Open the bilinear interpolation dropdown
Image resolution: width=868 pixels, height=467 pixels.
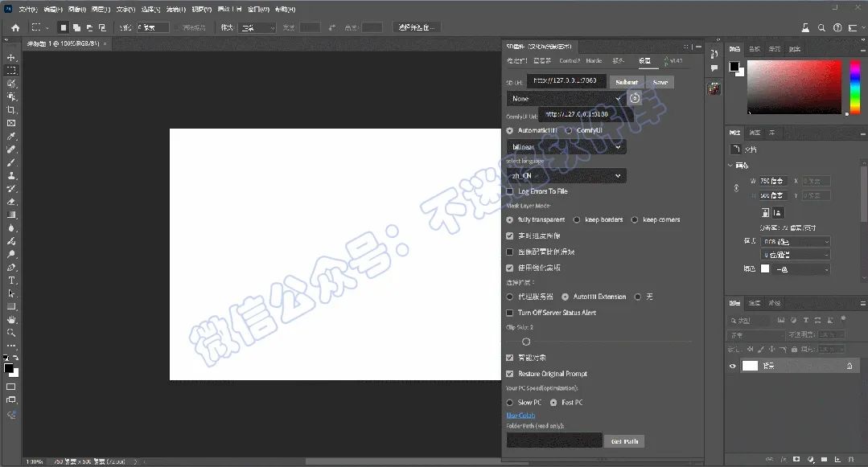coord(566,146)
